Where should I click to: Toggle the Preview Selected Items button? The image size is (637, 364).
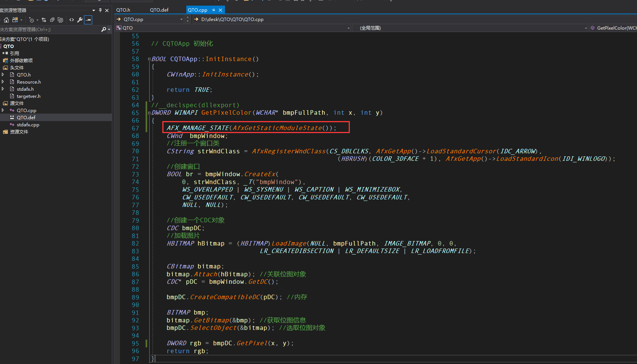click(88, 20)
